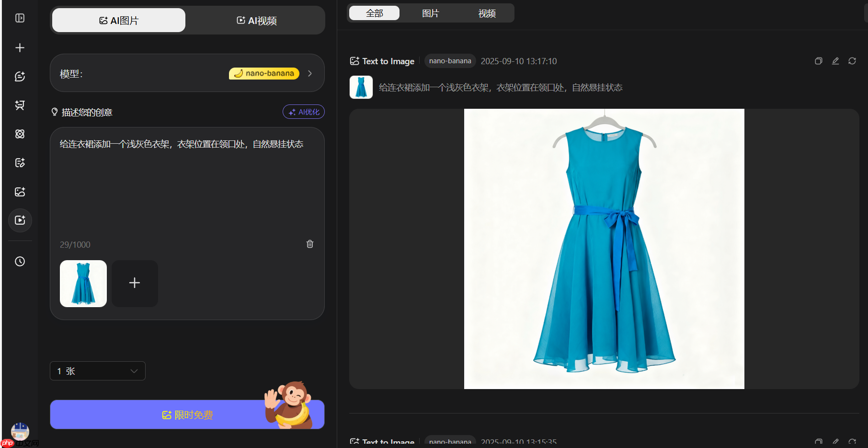Switch to the AI视频 mode tab

tap(256, 21)
